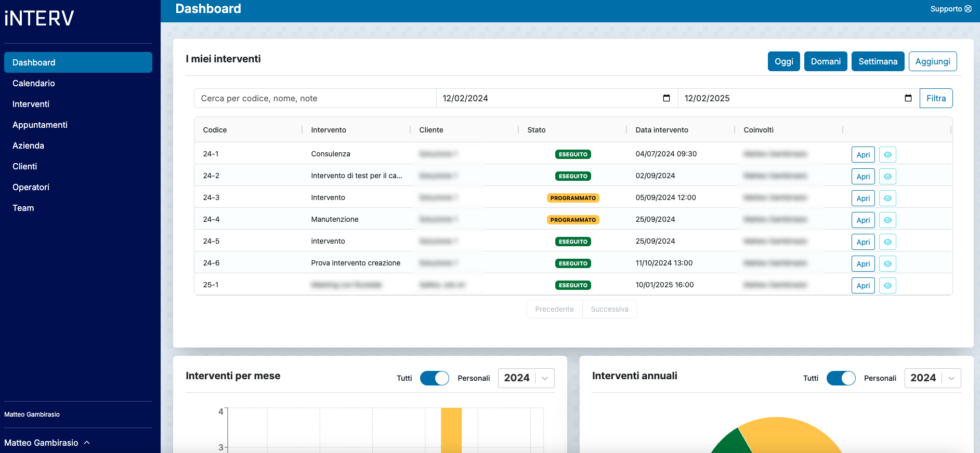The height and width of the screenshot is (453, 980).
Task: Go to Team in sidebar
Action: coord(78,208)
